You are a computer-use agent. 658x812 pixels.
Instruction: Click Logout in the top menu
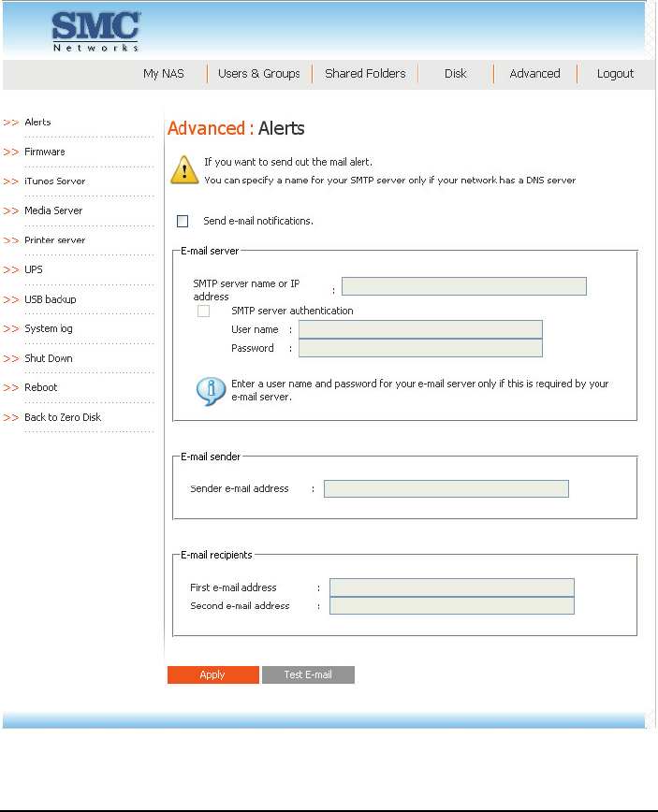pos(615,74)
